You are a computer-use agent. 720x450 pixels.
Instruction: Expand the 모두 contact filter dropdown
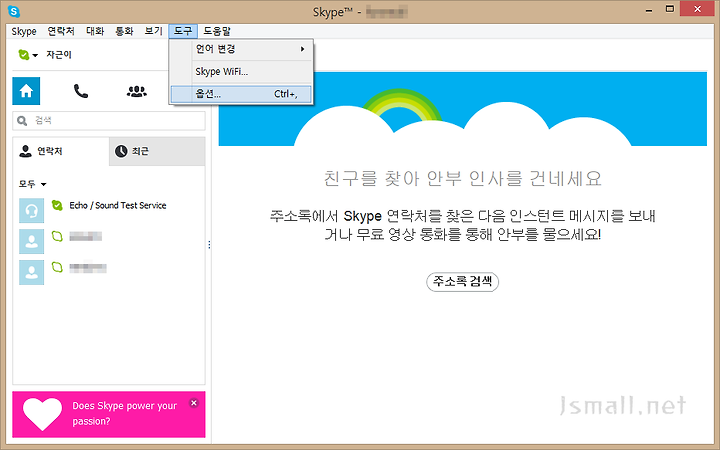click(32, 184)
